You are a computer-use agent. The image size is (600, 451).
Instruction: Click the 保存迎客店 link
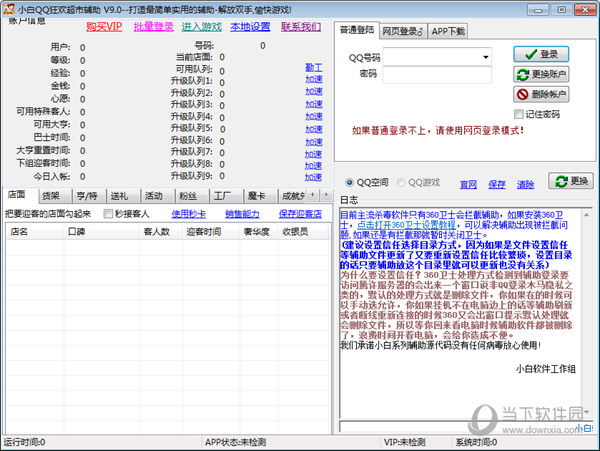[x=300, y=214]
